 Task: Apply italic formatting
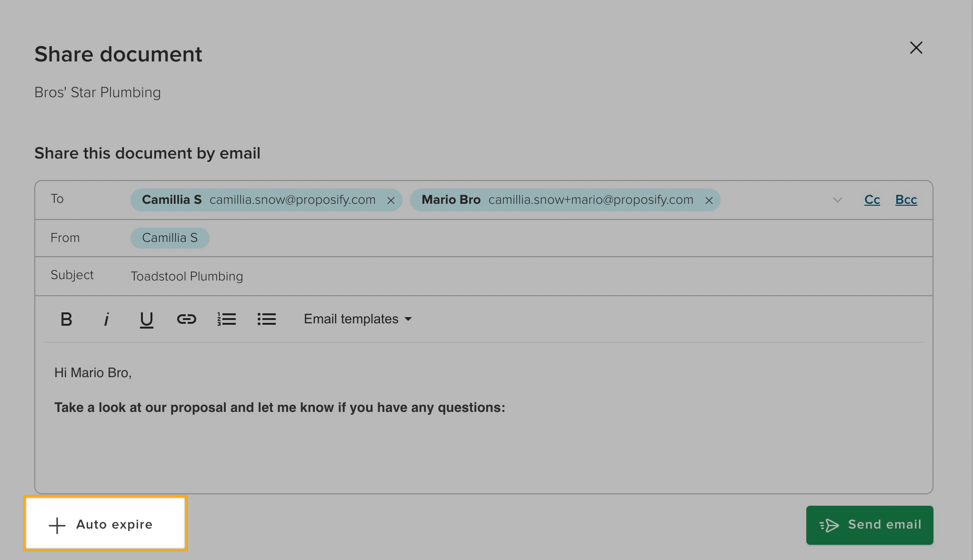coord(106,319)
